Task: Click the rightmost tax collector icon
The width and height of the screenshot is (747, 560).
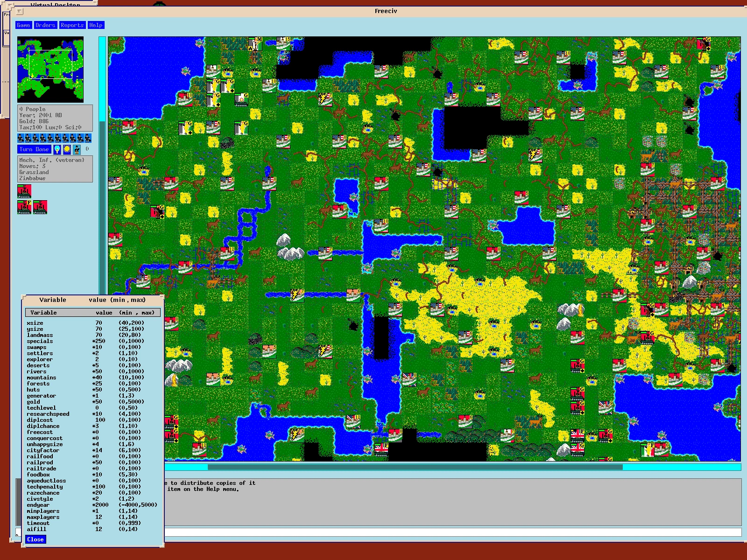Action: (88, 138)
